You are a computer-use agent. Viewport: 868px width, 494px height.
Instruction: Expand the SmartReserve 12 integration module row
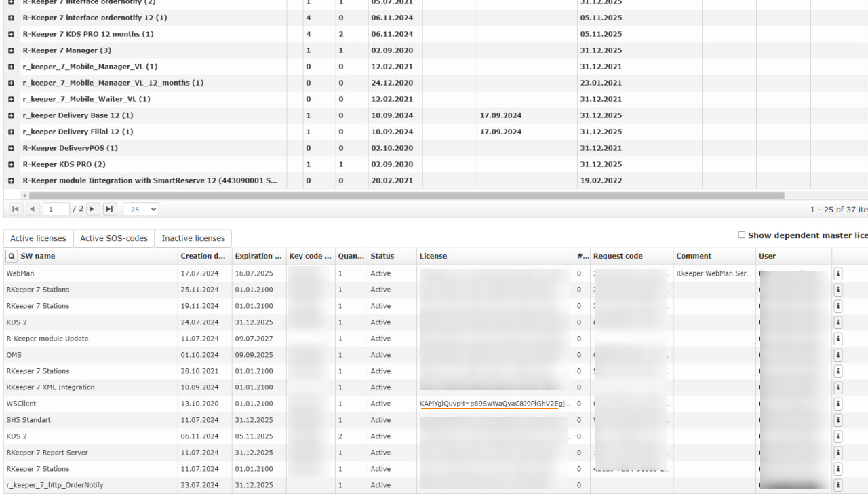click(11, 180)
